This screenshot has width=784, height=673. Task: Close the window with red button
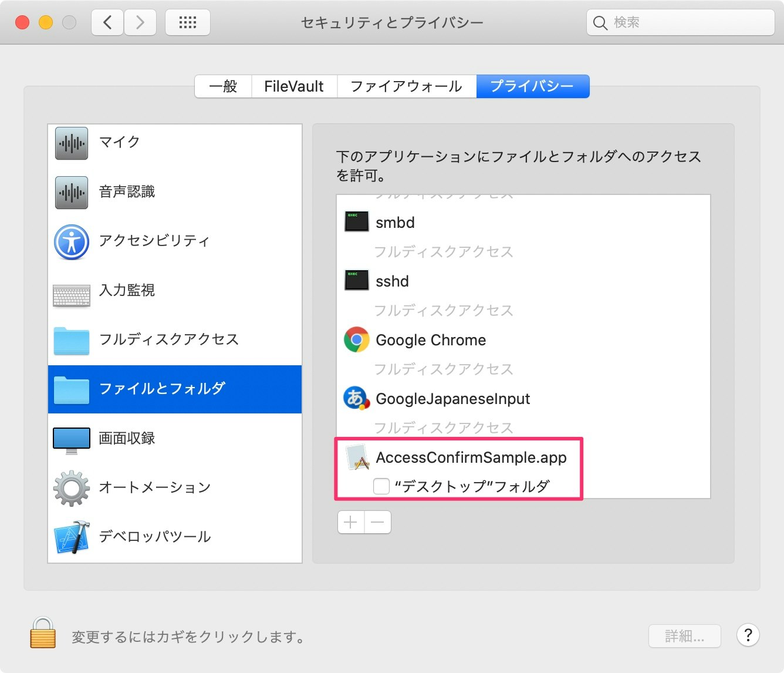click(22, 22)
